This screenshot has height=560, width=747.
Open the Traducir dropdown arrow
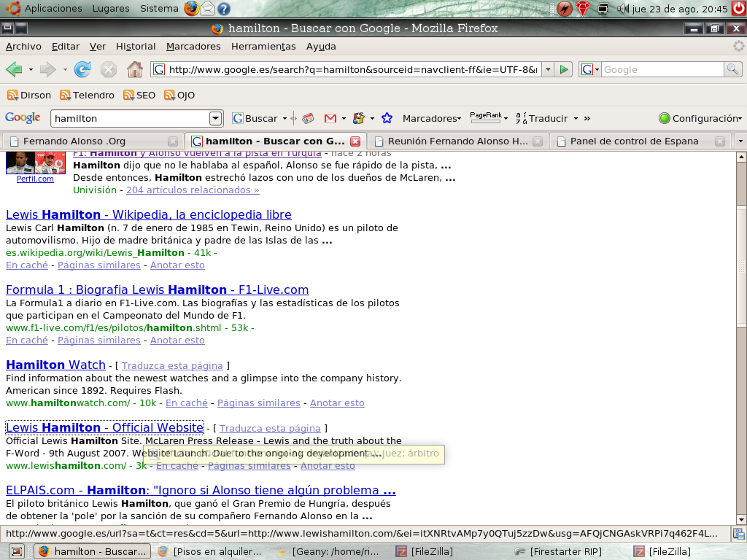point(576,119)
